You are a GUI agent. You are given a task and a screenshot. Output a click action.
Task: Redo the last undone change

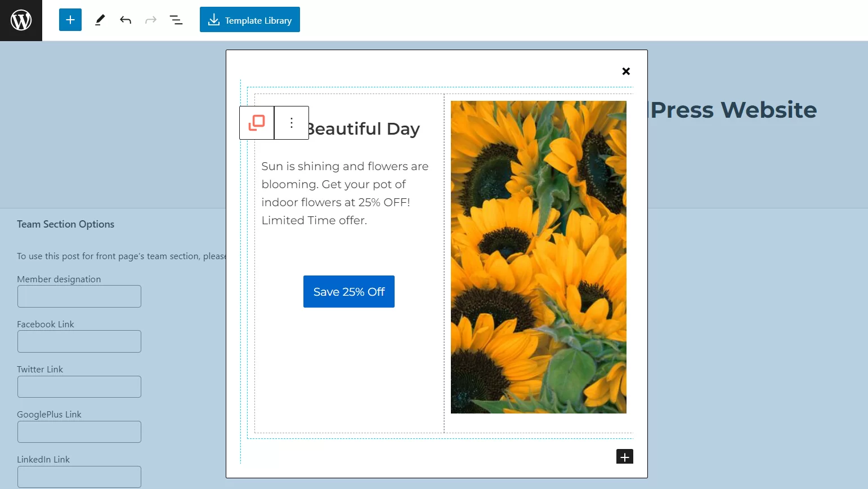(x=151, y=20)
